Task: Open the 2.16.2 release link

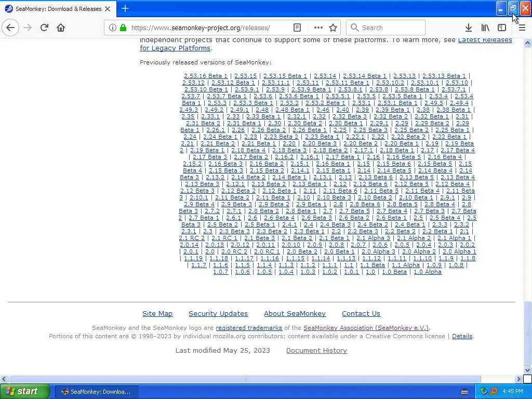Action: [x=284, y=157]
